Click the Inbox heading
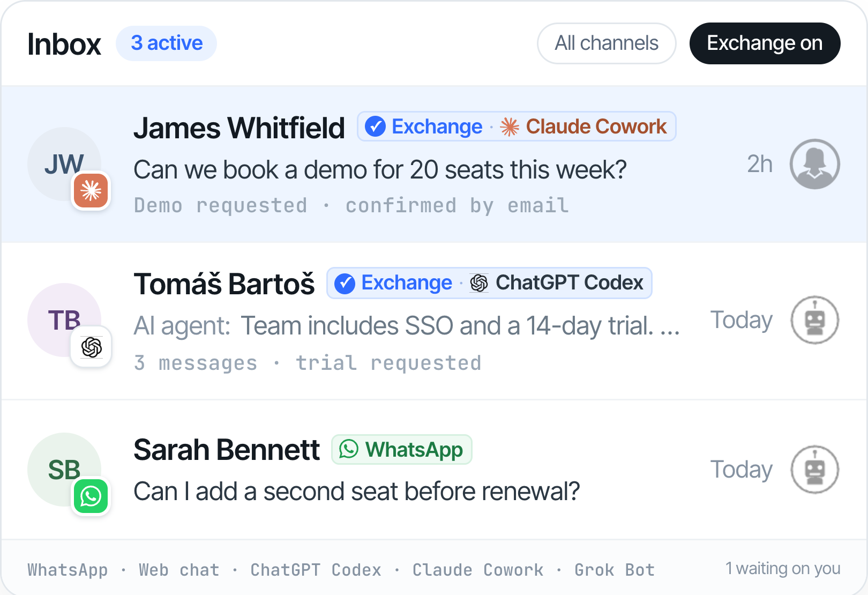 (x=64, y=44)
